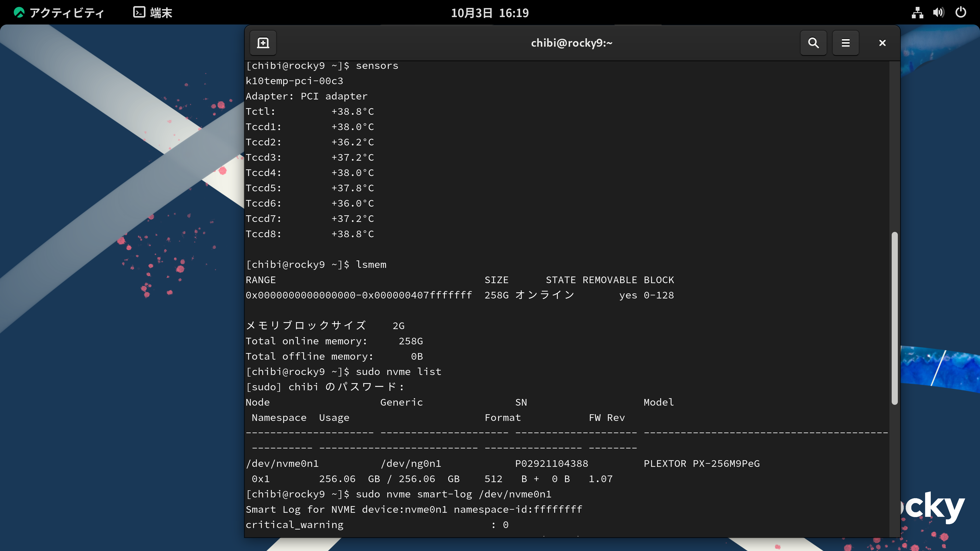Click the nvme smart-log command line
Screen dimensions: 980x551
click(x=398, y=494)
